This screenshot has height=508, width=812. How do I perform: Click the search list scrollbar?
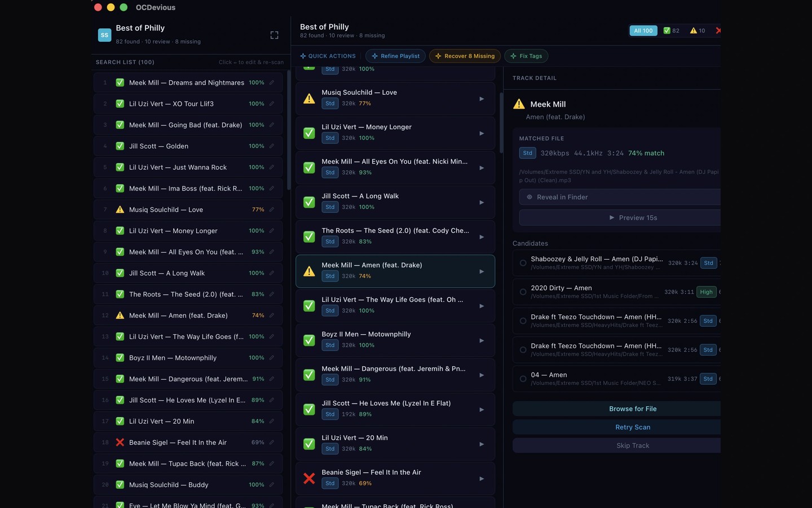289,130
